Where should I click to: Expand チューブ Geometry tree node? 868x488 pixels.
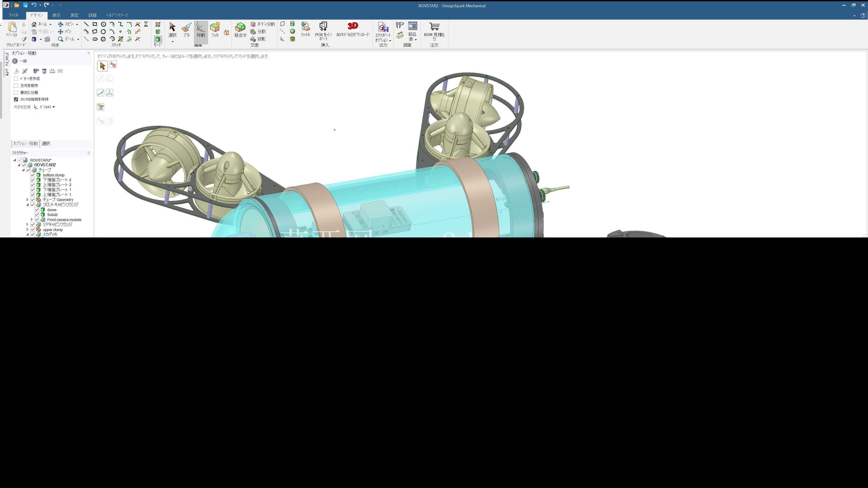click(28, 200)
